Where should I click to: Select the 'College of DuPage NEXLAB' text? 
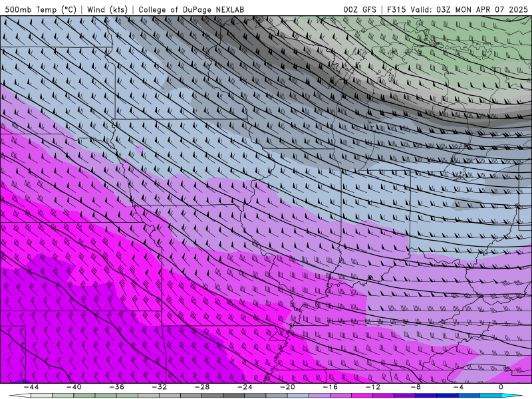[191, 9]
